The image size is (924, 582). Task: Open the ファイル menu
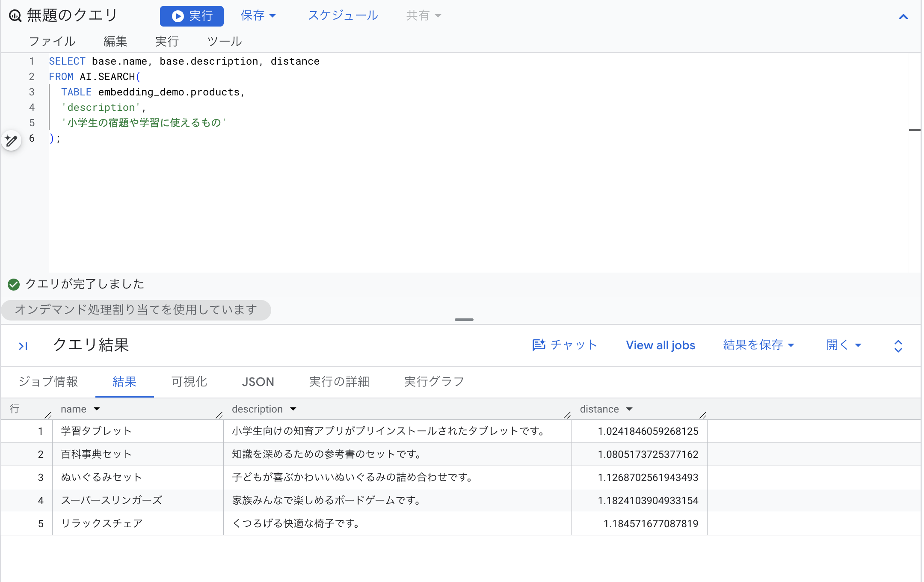pos(52,42)
